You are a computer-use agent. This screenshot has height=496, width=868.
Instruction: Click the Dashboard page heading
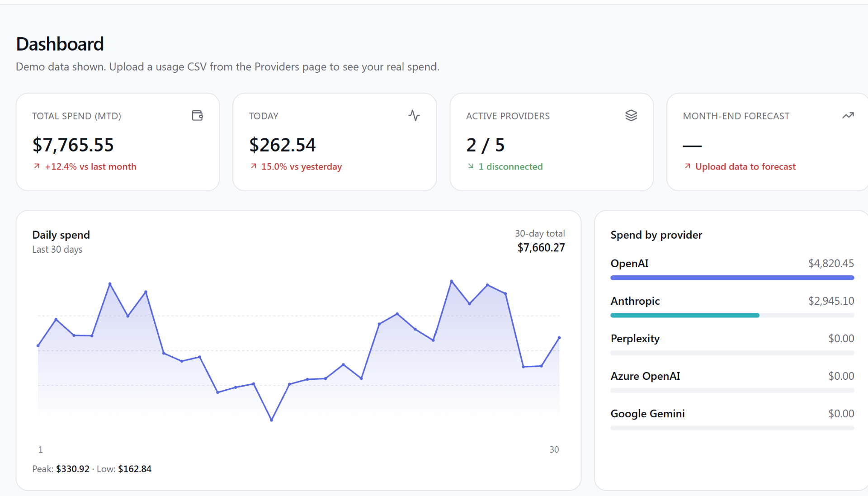(x=60, y=44)
